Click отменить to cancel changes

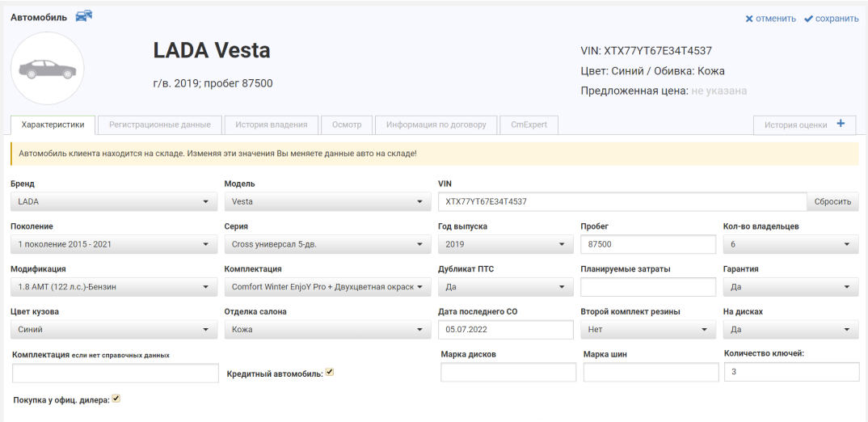coord(759,19)
